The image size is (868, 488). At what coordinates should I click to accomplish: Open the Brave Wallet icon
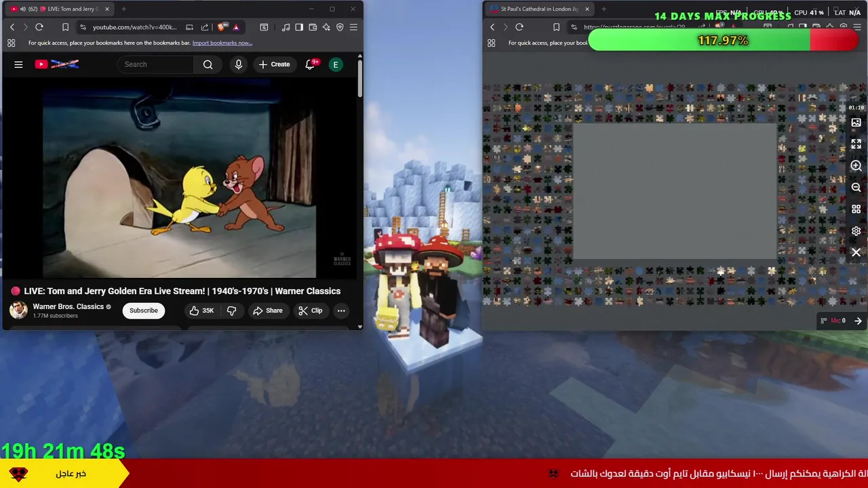pyautogui.click(x=313, y=27)
